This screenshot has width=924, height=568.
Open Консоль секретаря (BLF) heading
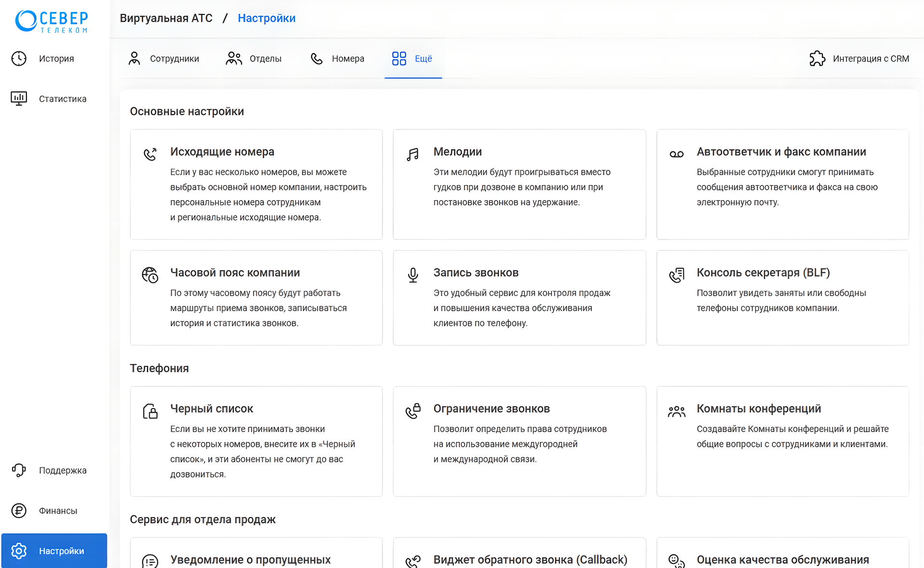click(x=763, y=273)
